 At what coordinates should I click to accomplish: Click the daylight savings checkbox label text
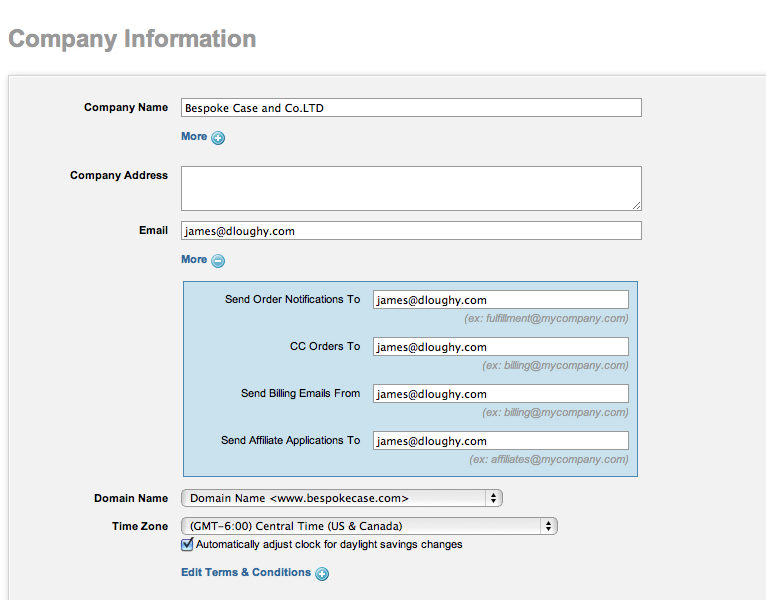[329, 544]
